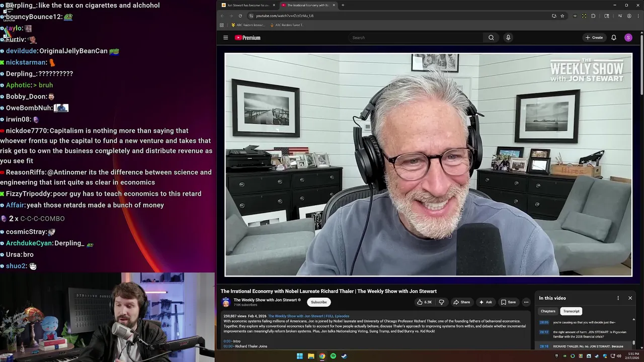Click the address bar URL
This screenshot has height=362, width=644.
point(285,16)
